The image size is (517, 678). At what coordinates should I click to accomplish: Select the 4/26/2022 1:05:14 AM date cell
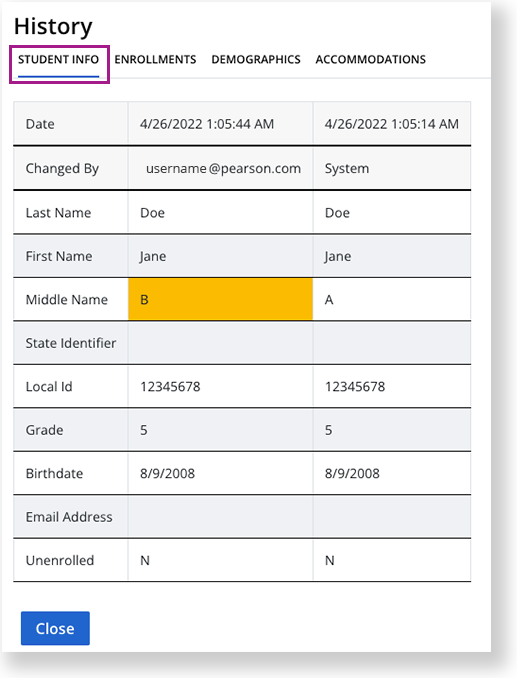click(392, 124)
